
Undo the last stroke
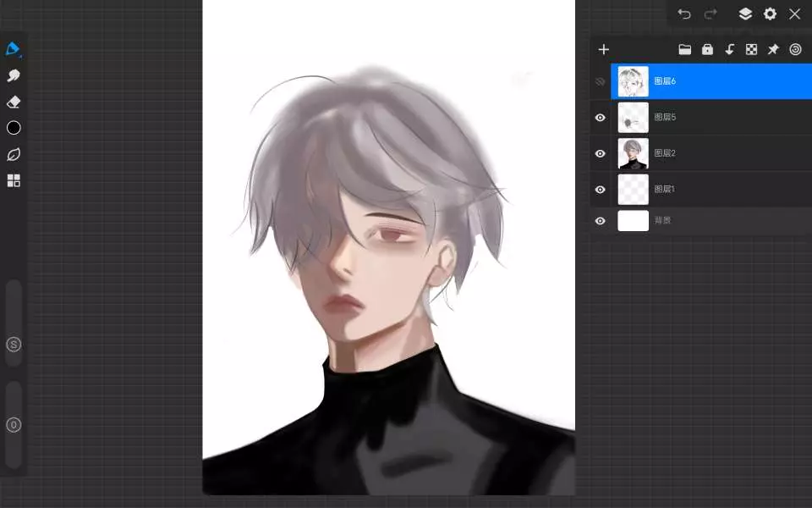point(684,14)
